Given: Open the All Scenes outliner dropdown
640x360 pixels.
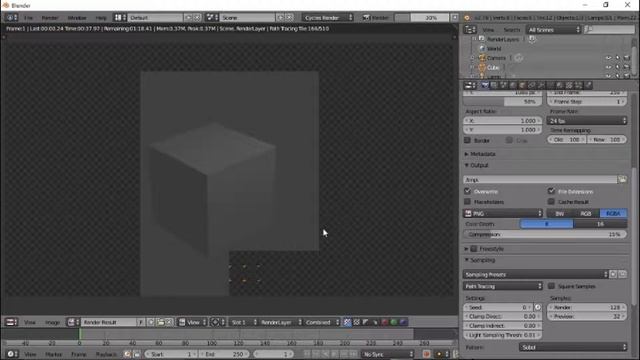Looking at the screenshot, I should click(554, 30).
